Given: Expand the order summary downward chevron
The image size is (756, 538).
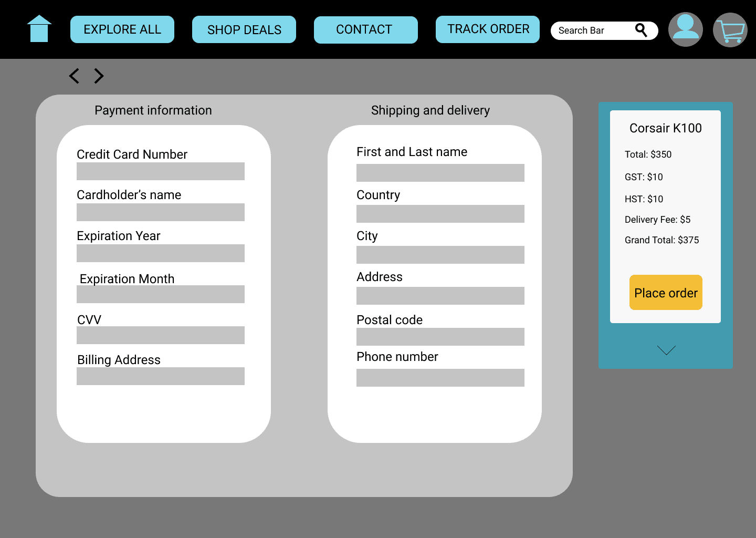Looking at the screenshot, I should [666, 350].
